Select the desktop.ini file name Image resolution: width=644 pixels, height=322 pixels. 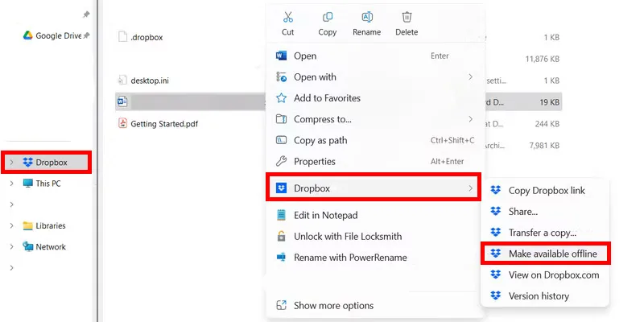pyautogui.click(x=150, y=80)
